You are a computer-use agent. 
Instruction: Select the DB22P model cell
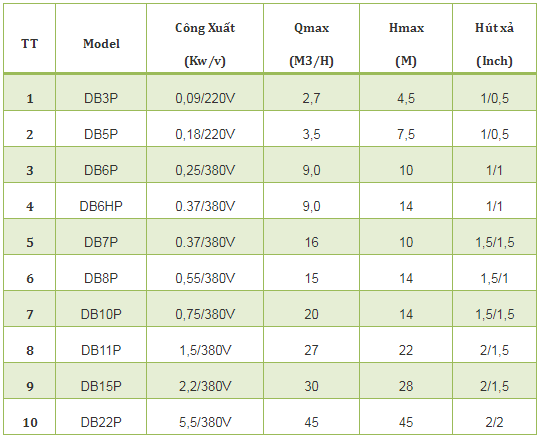tap(101, 422)
